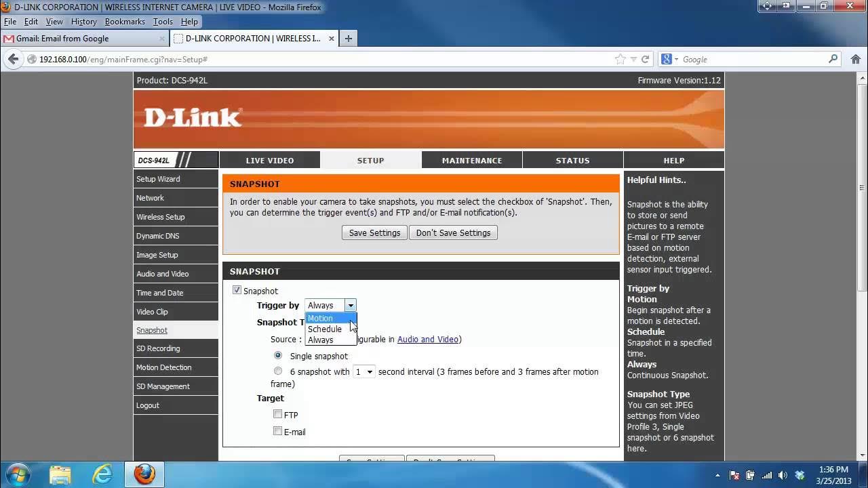
Task: Click the Google search engine icon
Action: [x=667, y=60]
